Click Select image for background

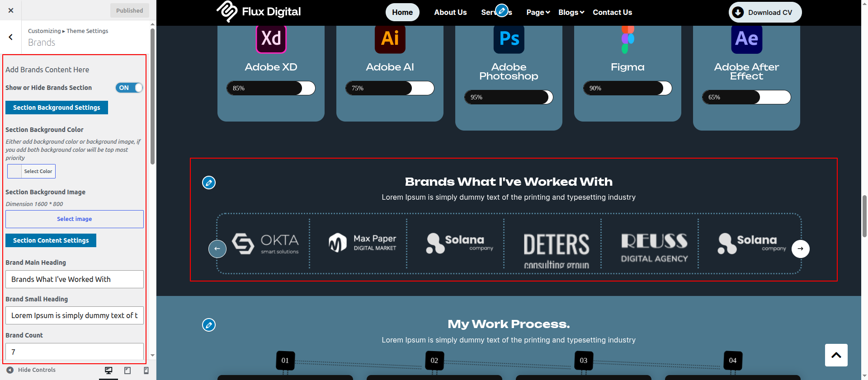75,219
